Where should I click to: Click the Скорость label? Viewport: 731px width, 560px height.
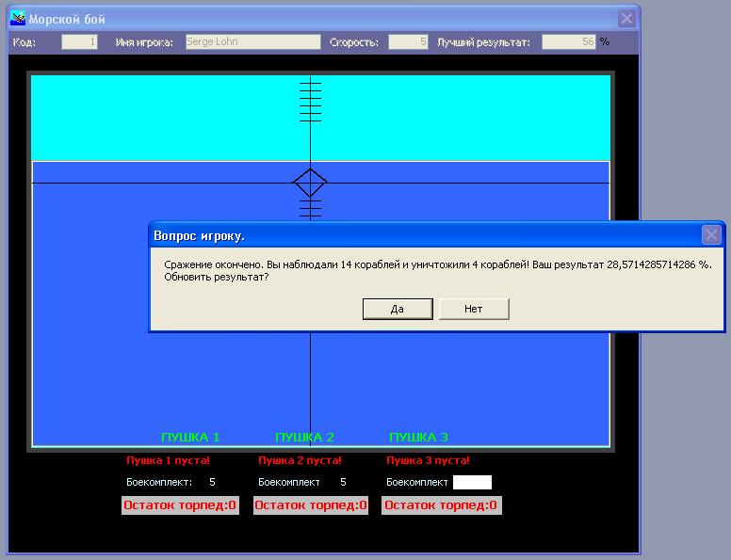pyautogui.click(x=354, y=42)
